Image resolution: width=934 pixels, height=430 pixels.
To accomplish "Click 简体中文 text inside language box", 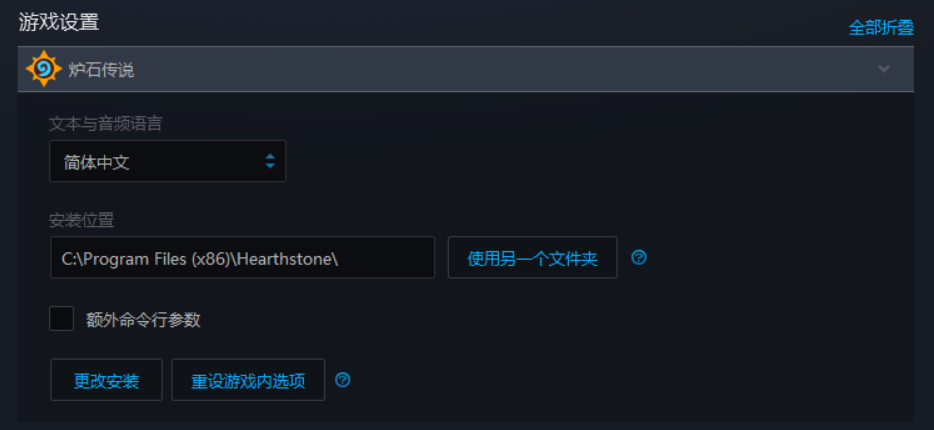I will (96, 162).
